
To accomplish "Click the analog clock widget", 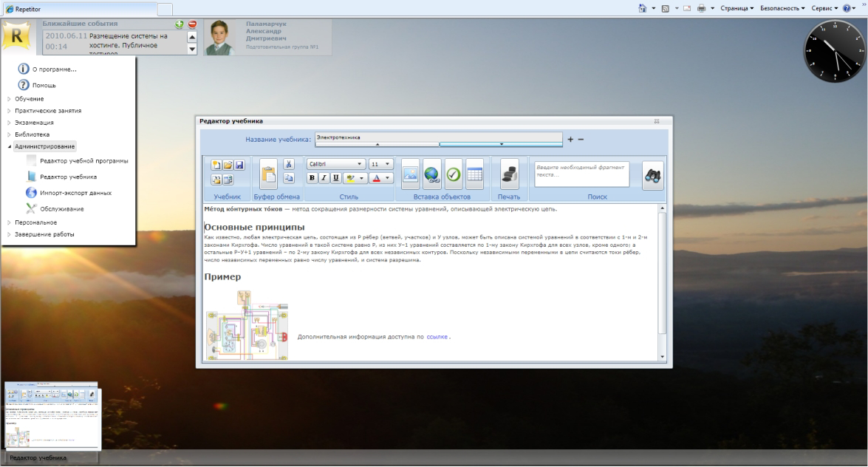I will (835, 52).
